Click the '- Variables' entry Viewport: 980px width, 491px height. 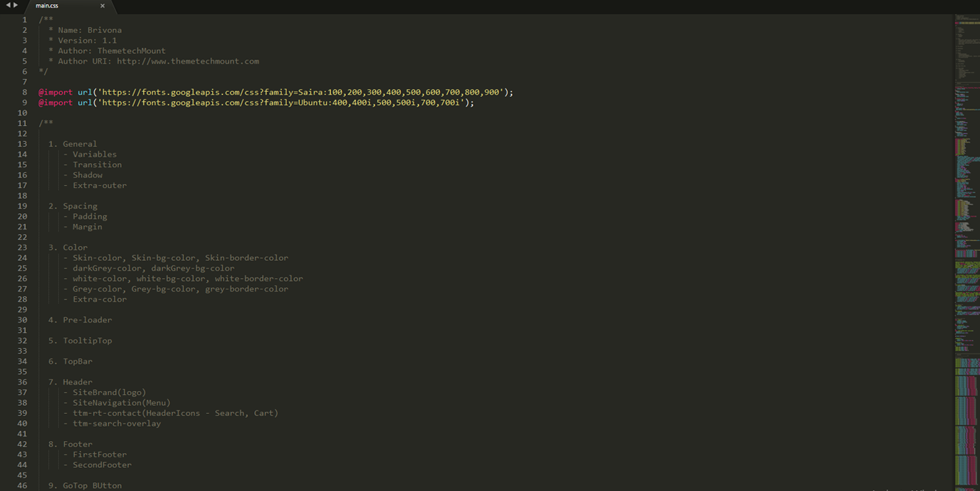tap(90, 154)
